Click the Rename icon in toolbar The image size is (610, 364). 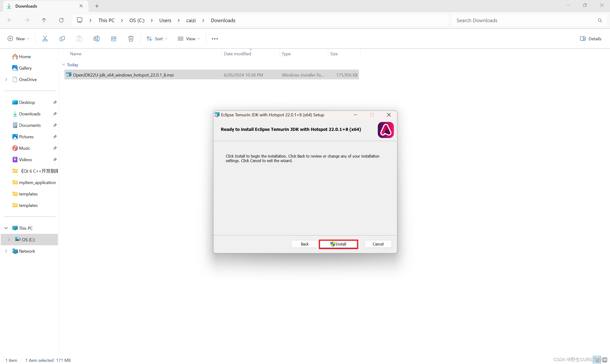pos(96,39)
